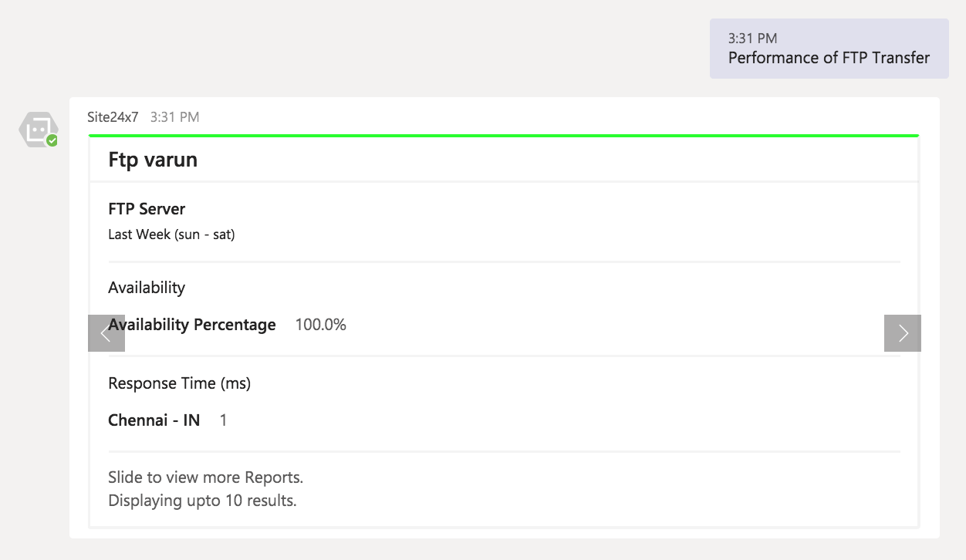Click the green verified badge on the avatar
This screenshot has height=560, width=966.
[x=52, y=140]
